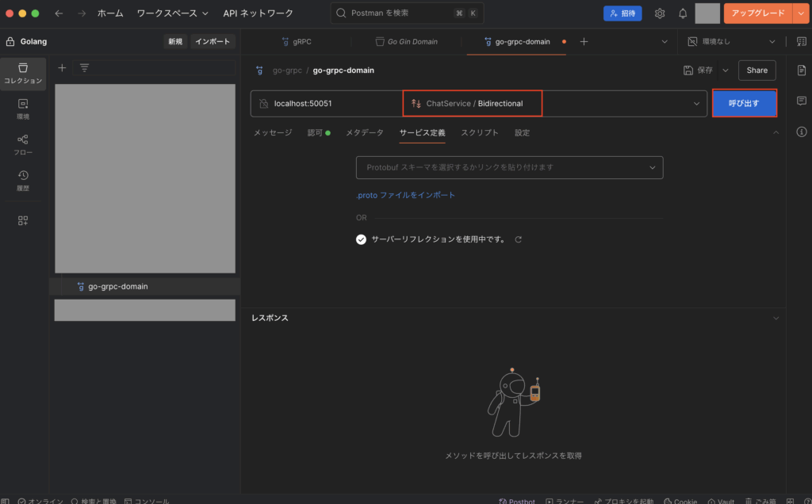Open the ホーム menu item
Image resolution: width=812 pixels, height=504 pixels.
pyautogui.click(x=110, y=13)
